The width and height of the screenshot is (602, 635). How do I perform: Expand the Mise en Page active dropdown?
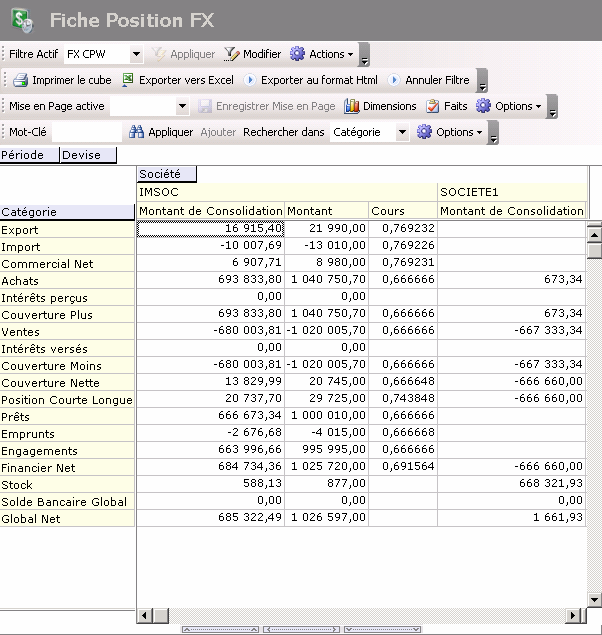[182, 106]
